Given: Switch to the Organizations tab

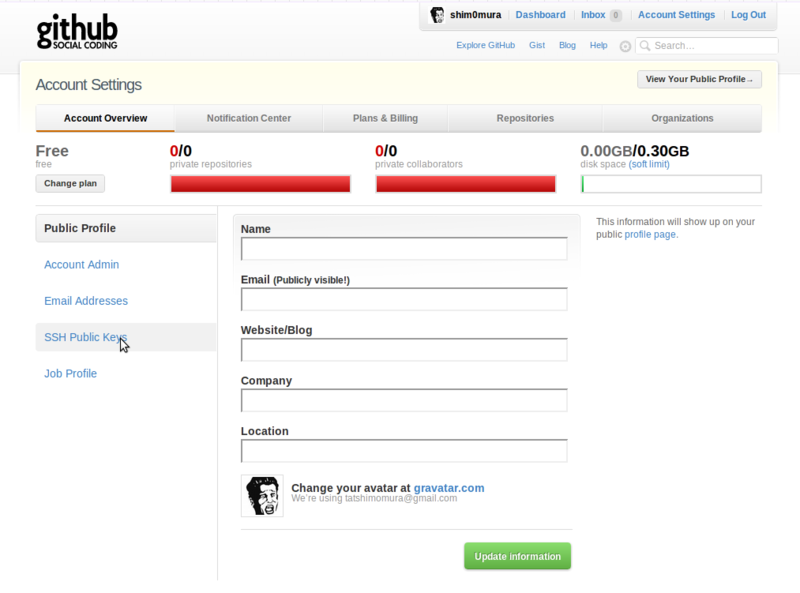Looking at the screenshot, I should (682, 118).
